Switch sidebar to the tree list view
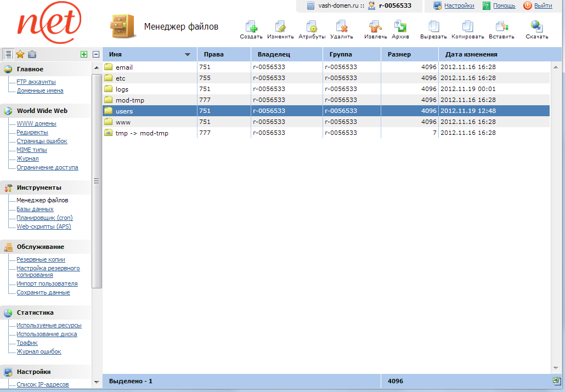 (x=8, y=54)
